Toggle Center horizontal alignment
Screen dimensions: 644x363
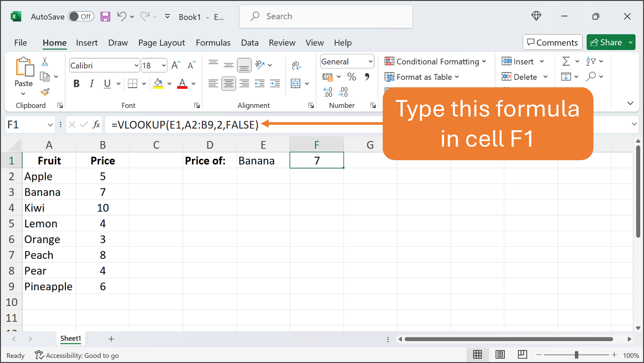[x=229, y=84]
